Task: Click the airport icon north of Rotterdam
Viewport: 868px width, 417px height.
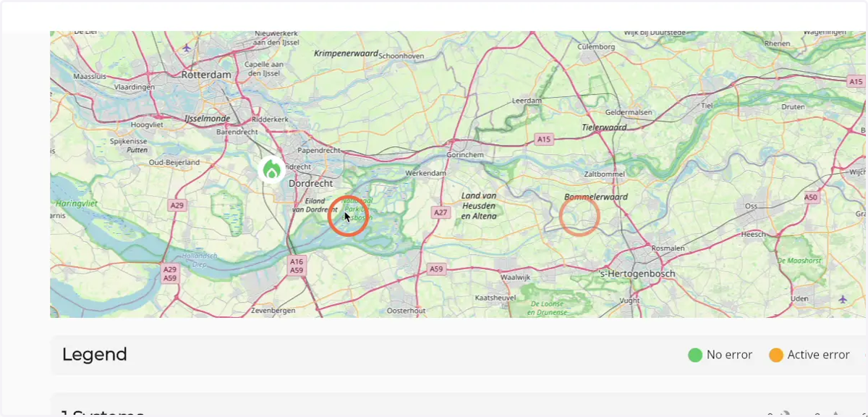Action: coord(187,48)
